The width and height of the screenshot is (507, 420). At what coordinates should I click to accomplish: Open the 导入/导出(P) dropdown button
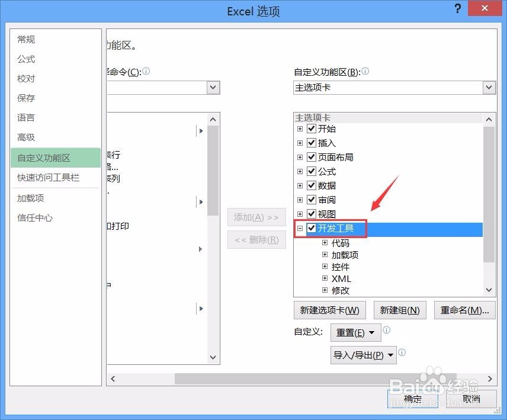364,355
